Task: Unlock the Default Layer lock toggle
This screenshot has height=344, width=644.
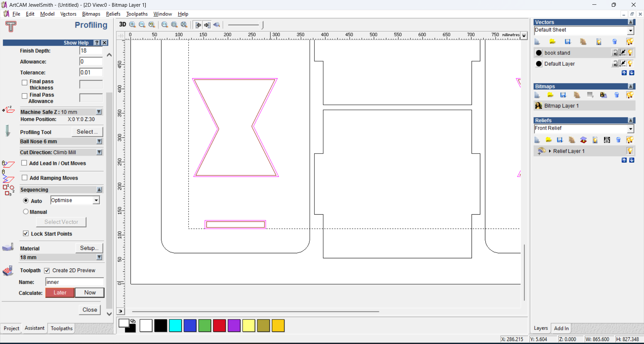Action: (x=615, y=63)
